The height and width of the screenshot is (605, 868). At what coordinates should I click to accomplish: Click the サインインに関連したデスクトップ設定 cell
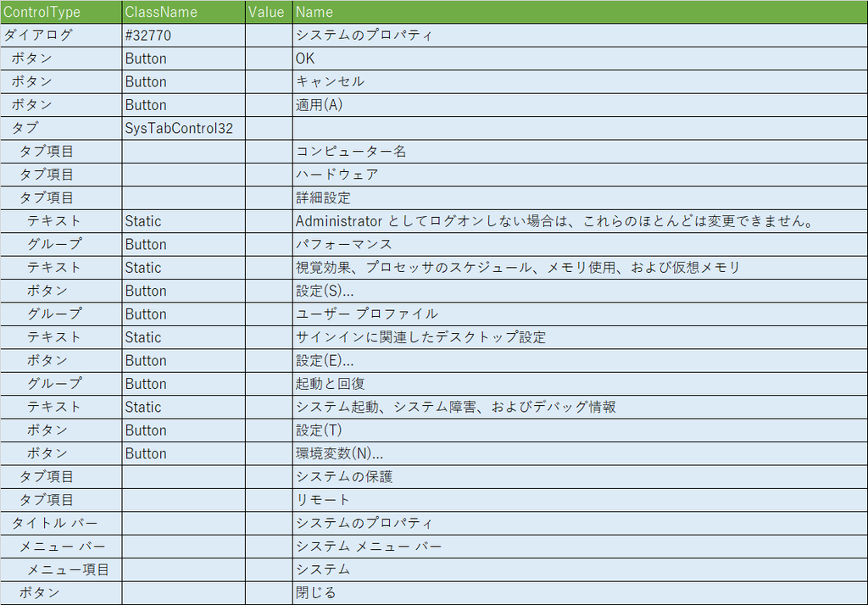click(x=580, y=337)
